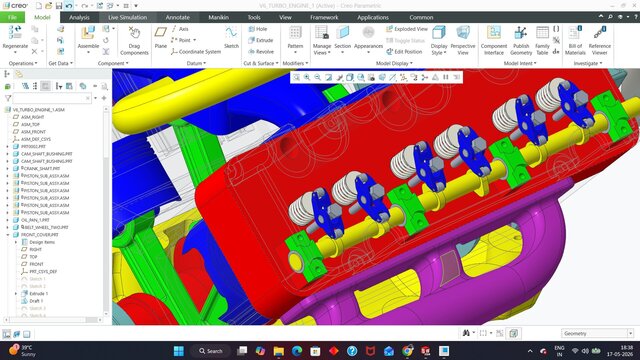Open Windows Start menu

pyautogui.click(x=179, y=351)
